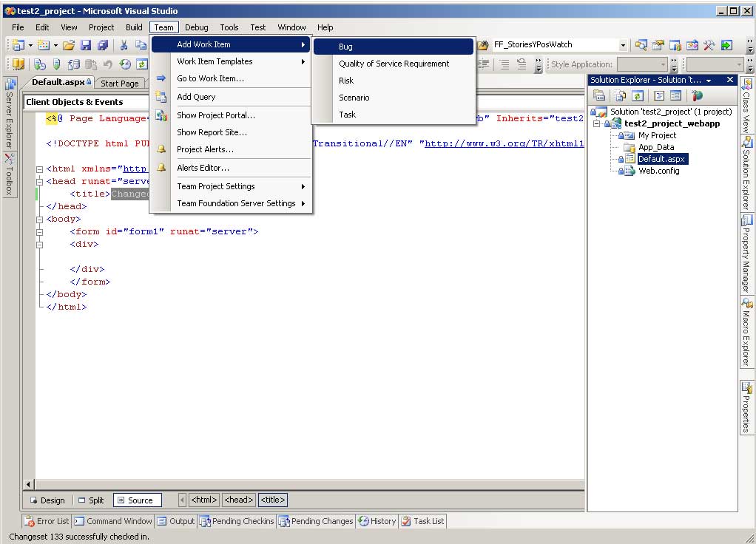Select Web.config in Solution Explorer

tap(658, 171)
